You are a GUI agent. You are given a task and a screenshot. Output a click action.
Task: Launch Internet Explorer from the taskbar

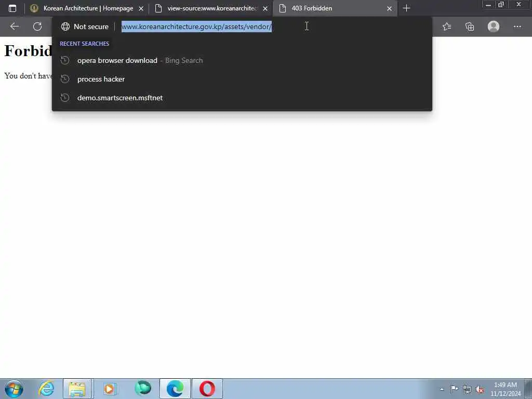(x=46, y=389)
